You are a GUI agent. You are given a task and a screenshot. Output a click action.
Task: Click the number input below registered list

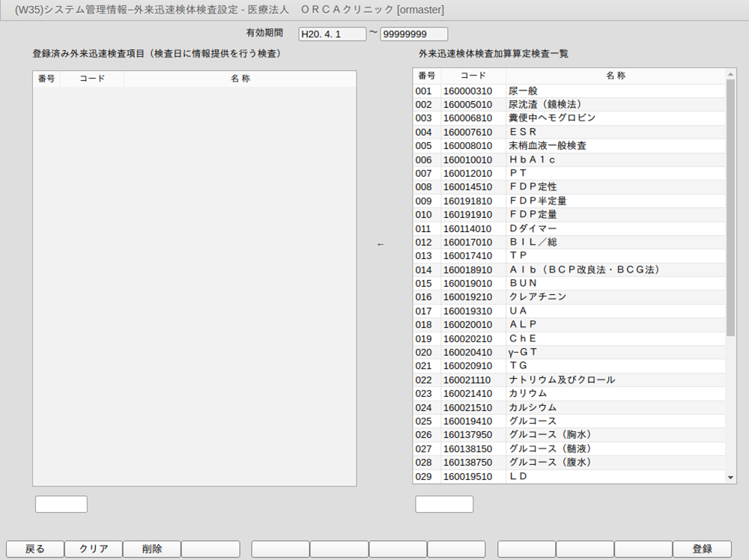coord(61,504)
